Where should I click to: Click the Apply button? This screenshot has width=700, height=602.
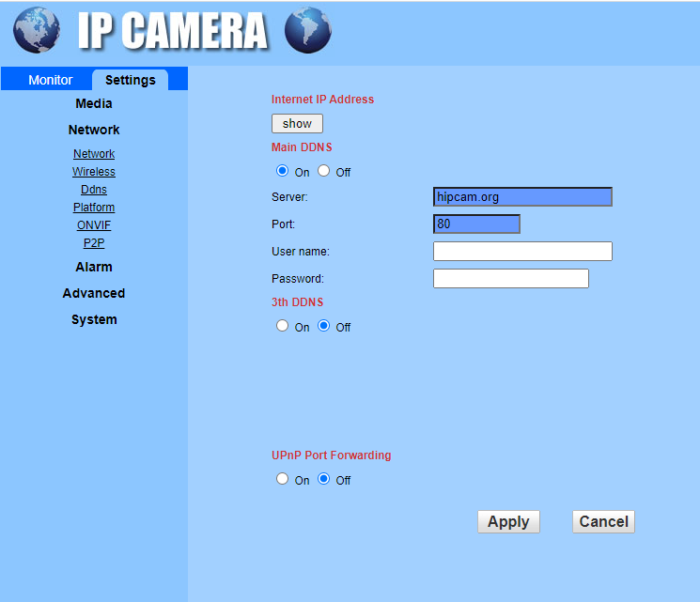(x=508, y=521)
